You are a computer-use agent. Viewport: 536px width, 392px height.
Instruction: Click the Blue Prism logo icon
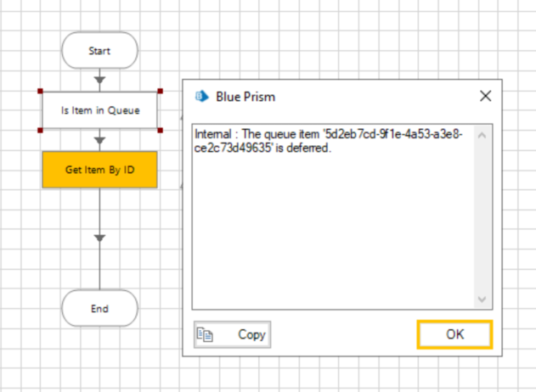coord(201,96)
